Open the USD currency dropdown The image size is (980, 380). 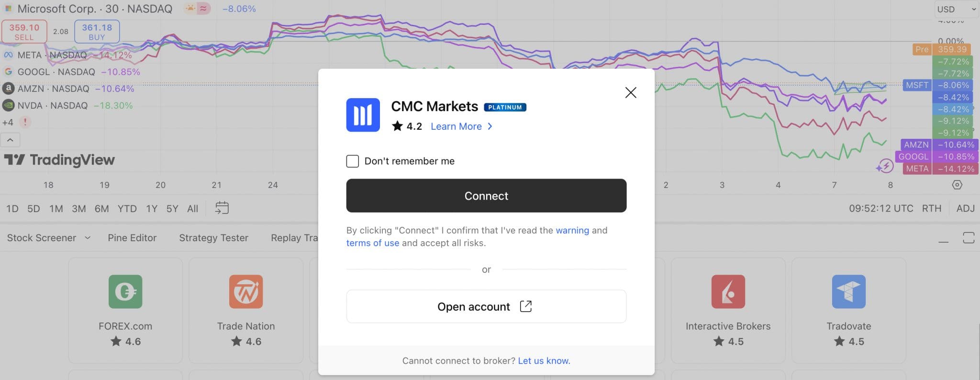tap(957, 9)
